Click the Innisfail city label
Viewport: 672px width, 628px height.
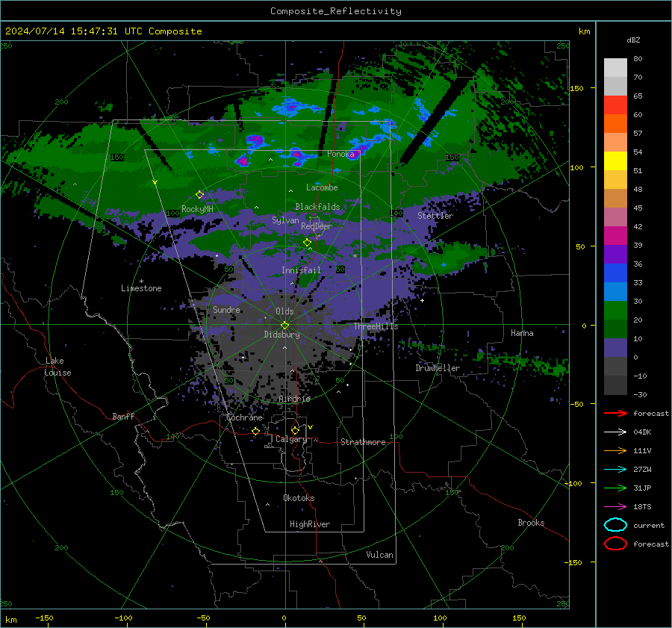[x=301, y=270]
